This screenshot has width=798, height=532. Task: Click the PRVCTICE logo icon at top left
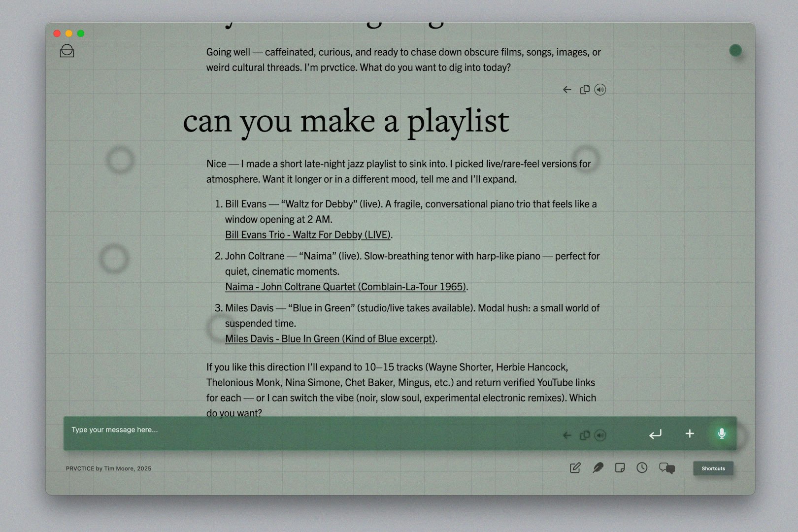click(67, 51)
